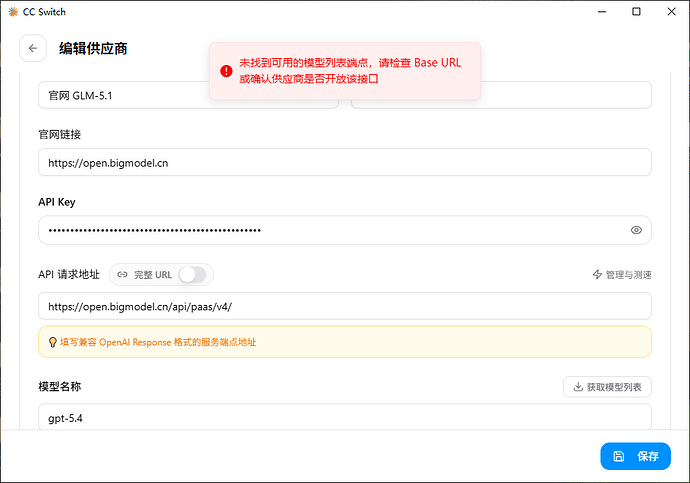Edit the API request address field
The image size is (690, 483).
tap(345, 307)
